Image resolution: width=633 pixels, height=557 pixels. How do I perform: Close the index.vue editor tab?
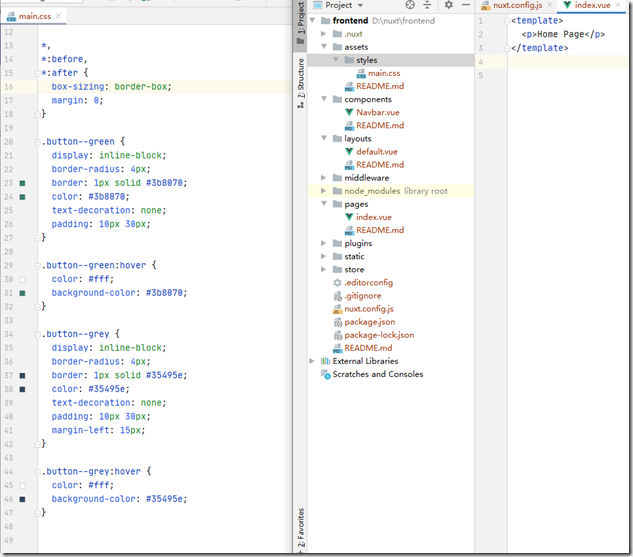click(x=618, y=5)
